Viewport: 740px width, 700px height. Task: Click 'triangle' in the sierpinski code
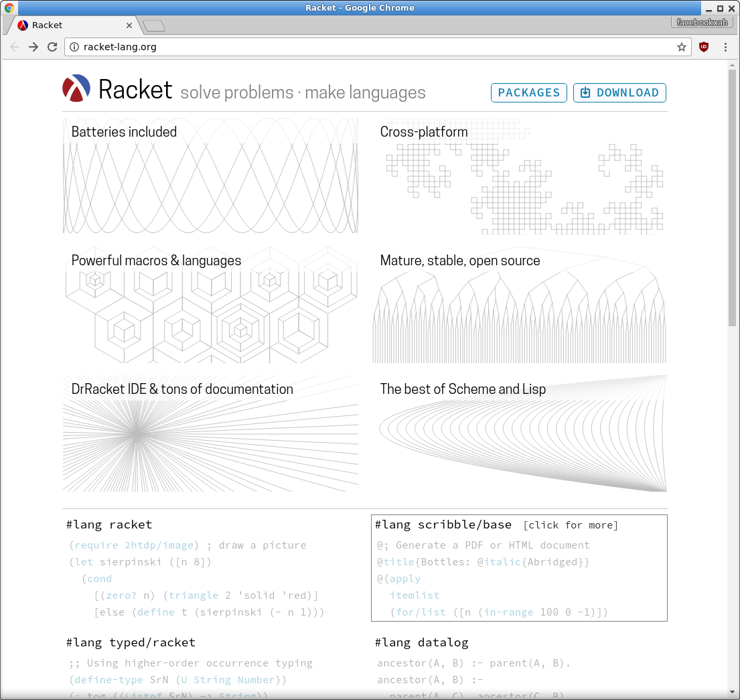[x=194, y=596]
